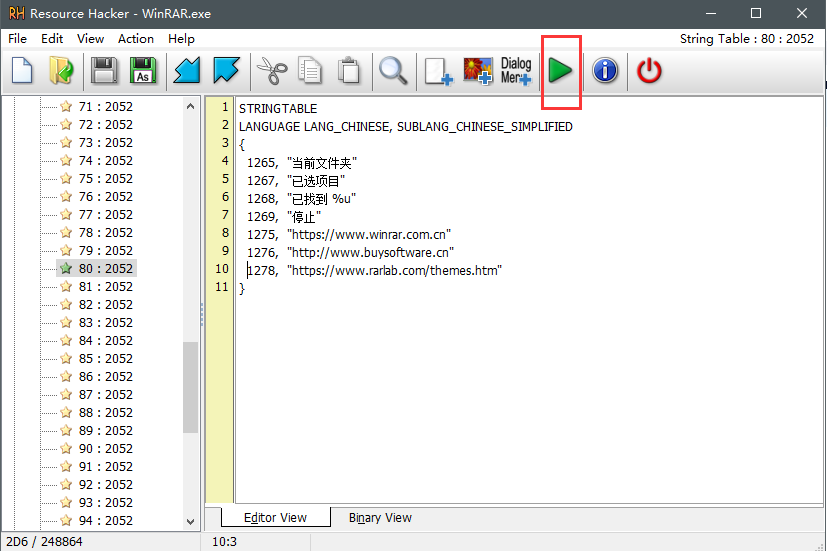The image size is (827, 551).
Task: Open a file with the folder icon
Action: [x=62, y=71]
